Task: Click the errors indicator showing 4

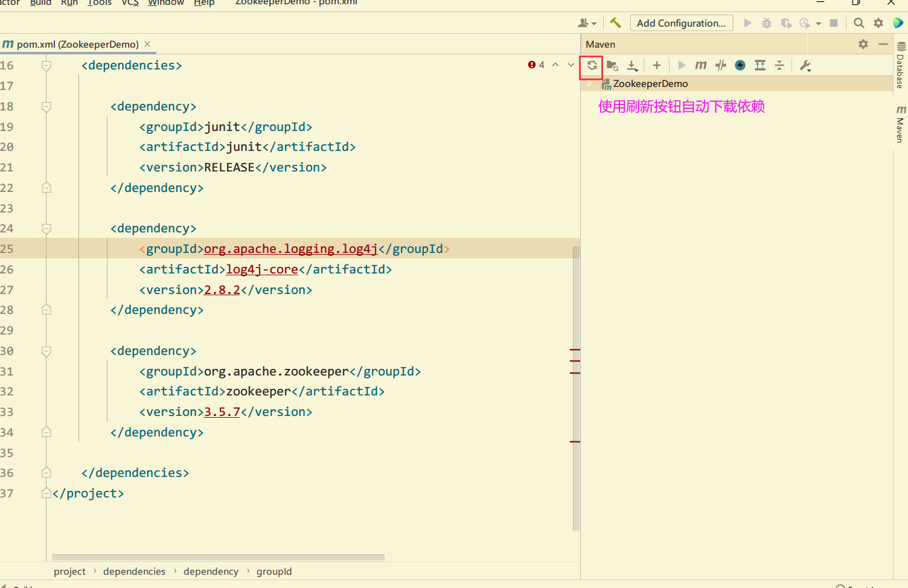Action: pos(536,65)
